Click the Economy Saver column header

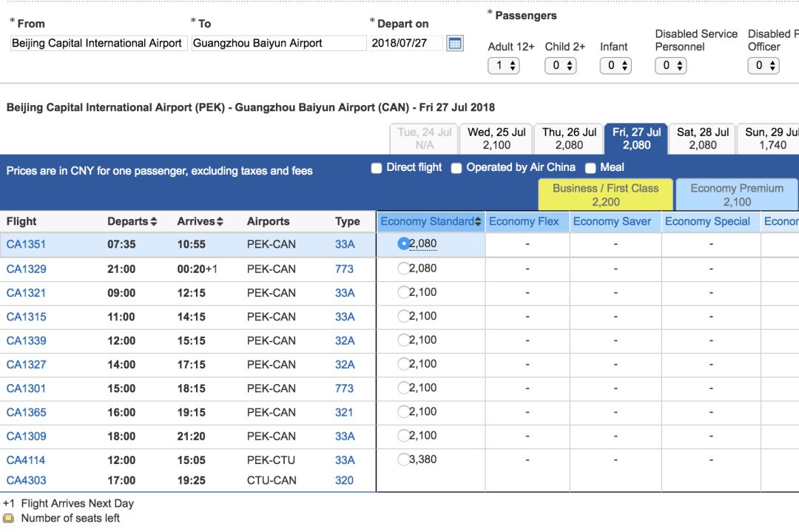[x=616, y=222]
